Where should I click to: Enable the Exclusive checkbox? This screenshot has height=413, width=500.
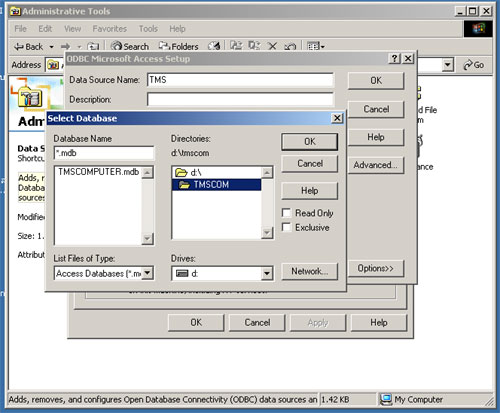(286, 227)
